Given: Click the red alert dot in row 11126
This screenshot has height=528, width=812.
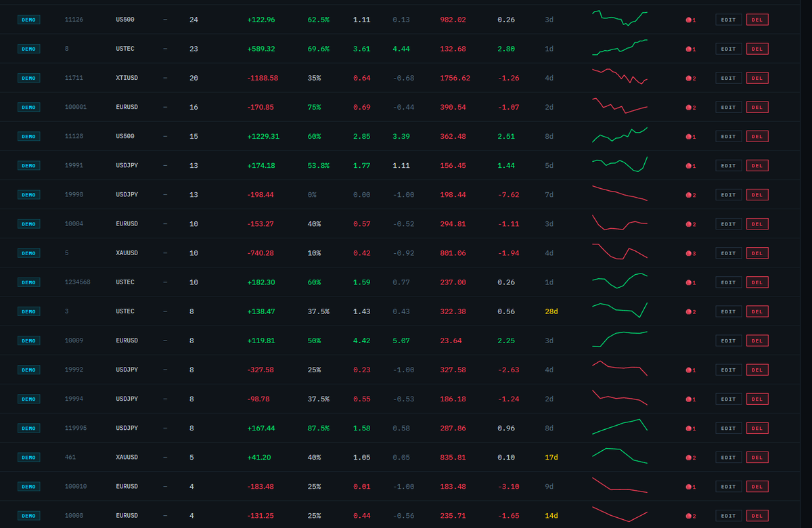Looking at the screenshot, I should pyautogui.click(x=689, y=20).
